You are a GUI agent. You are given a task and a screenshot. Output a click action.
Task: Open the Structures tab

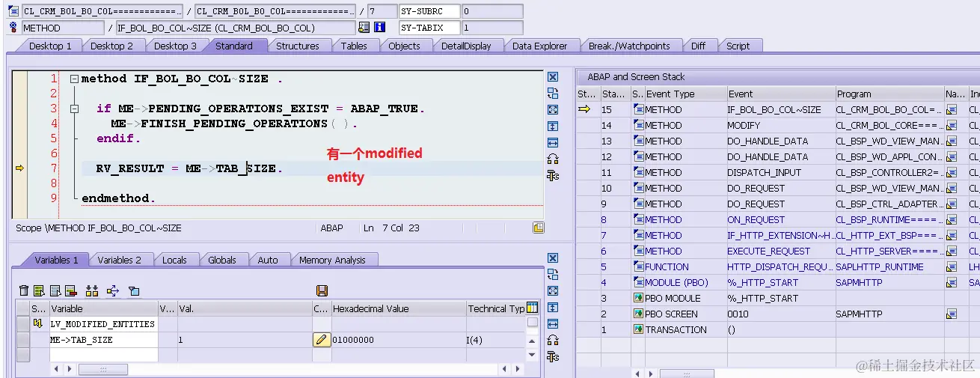(x=298, y=46)
